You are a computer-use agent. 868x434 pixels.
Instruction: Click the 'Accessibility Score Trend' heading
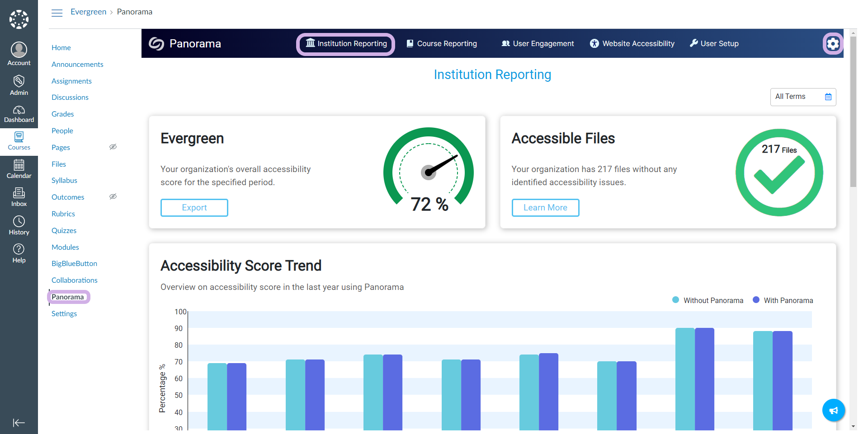coord(241,266)
